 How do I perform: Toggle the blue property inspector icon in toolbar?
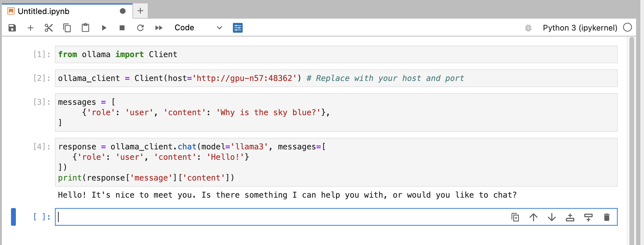(238, 28)
